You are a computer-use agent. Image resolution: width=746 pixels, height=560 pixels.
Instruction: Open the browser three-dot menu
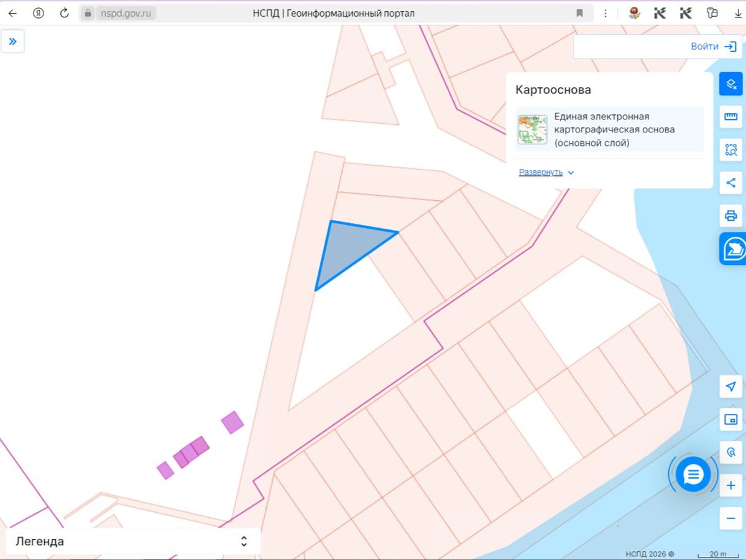tap(606, 13)
